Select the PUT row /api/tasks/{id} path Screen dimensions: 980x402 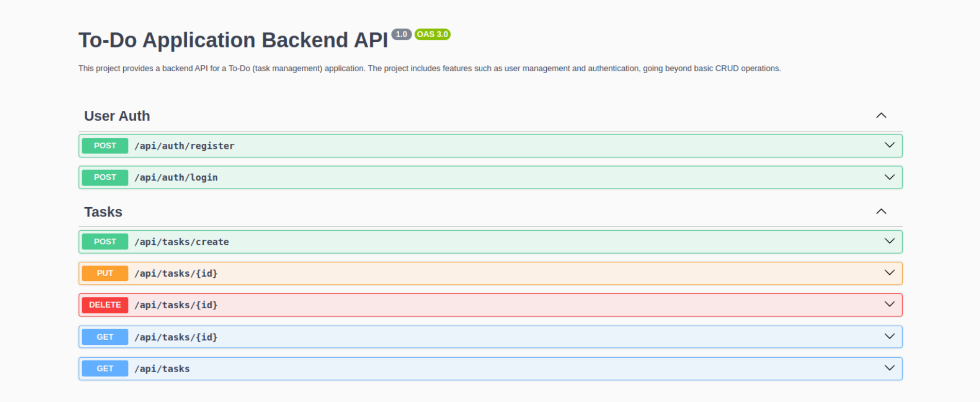176,273
